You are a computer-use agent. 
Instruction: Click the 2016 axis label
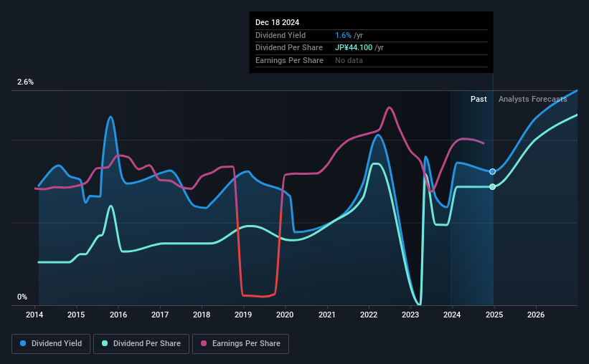[x=118, y=315]
